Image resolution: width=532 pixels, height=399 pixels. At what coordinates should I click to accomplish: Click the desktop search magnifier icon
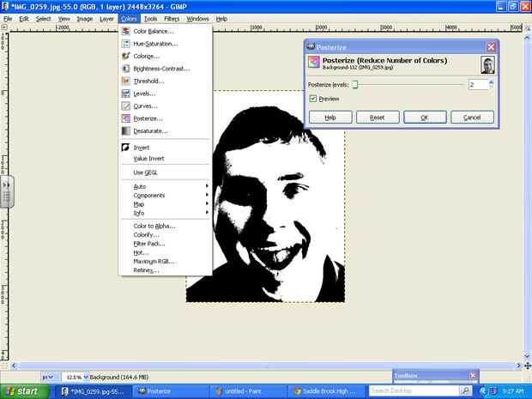tap(465, 391)
